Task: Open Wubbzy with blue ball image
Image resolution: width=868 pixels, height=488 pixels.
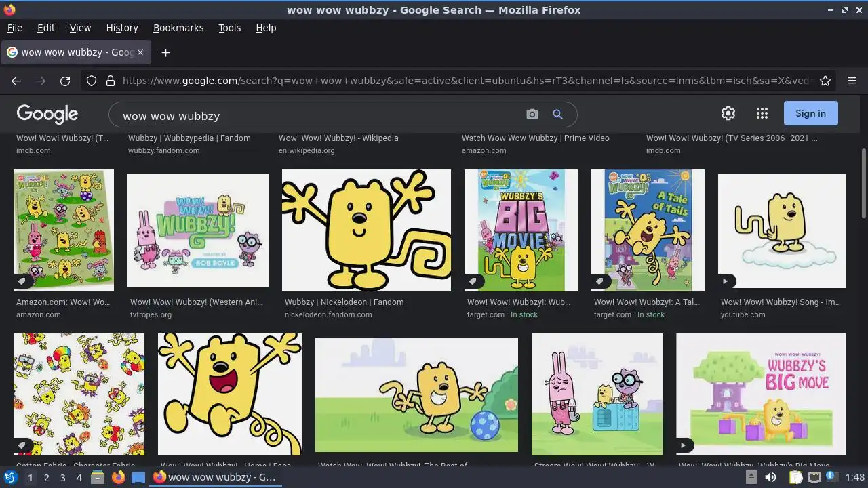Action: [416, 394]
